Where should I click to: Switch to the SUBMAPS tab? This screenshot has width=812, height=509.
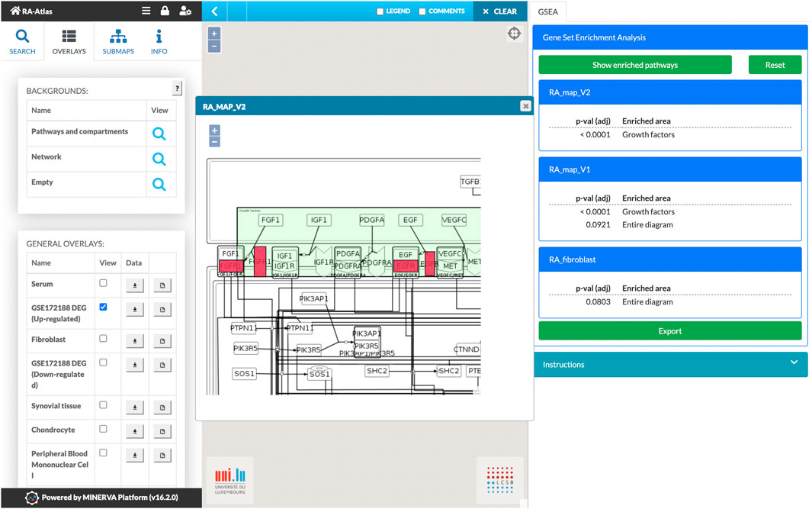click(x=118, y=42)
